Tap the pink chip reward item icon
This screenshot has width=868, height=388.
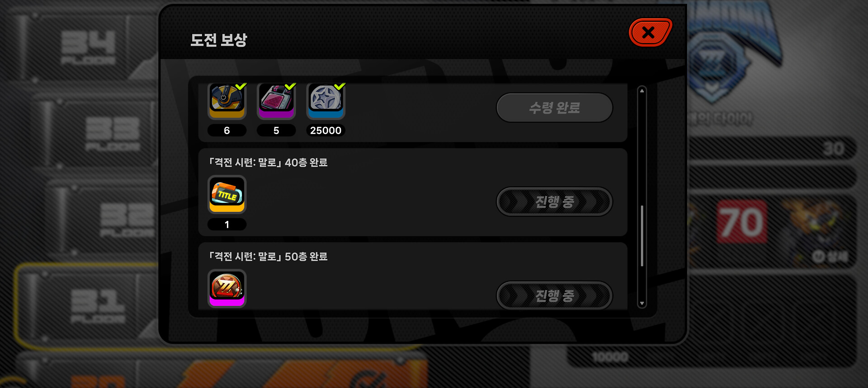276,101
